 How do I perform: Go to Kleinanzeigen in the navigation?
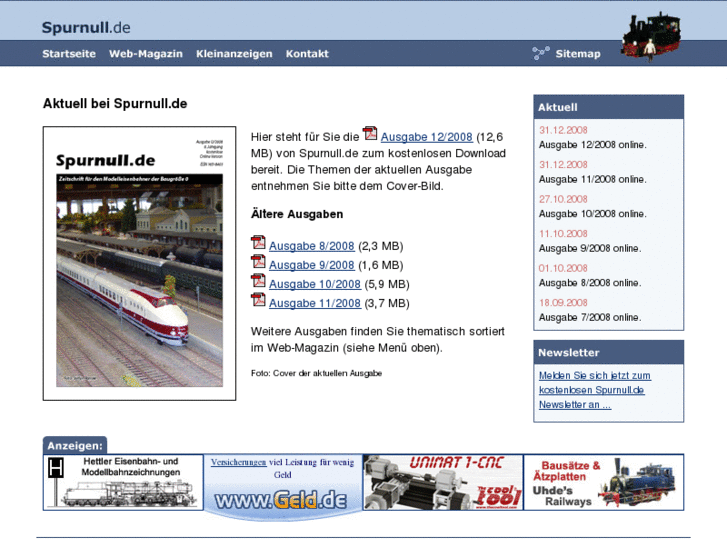234,54
